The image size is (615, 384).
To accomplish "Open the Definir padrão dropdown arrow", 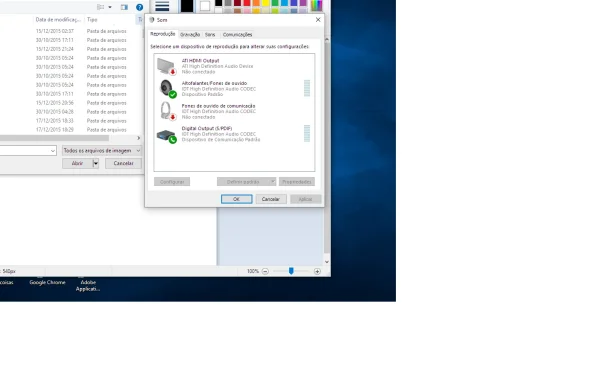I will [273, 182].
